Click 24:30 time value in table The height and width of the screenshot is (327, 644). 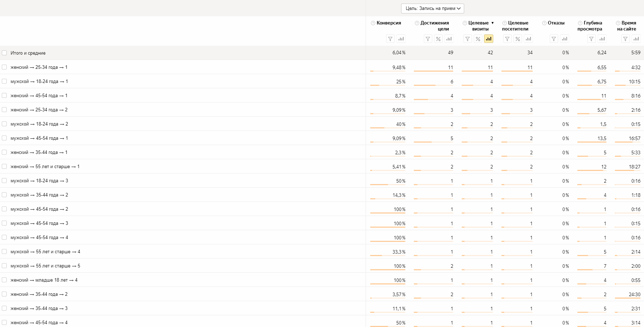click(634, 294)
